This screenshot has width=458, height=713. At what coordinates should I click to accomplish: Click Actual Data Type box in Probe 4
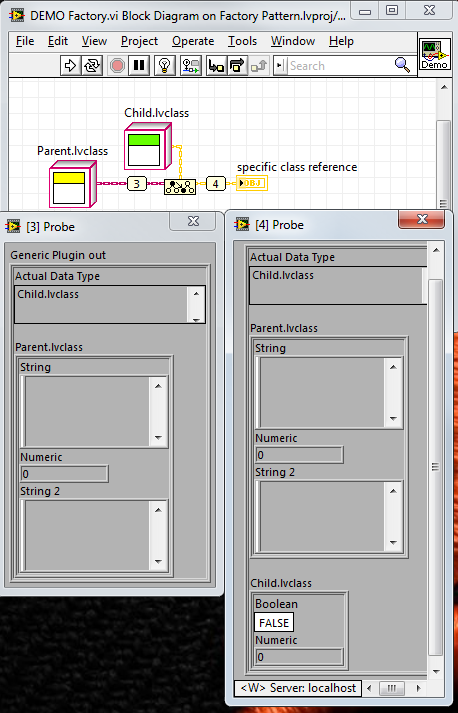tap(337, 285)
